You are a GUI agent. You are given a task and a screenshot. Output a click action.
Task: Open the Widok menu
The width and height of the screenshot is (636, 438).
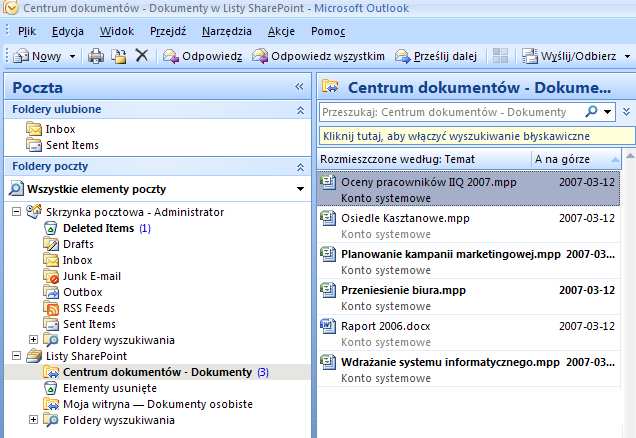[x=117, y=31]
